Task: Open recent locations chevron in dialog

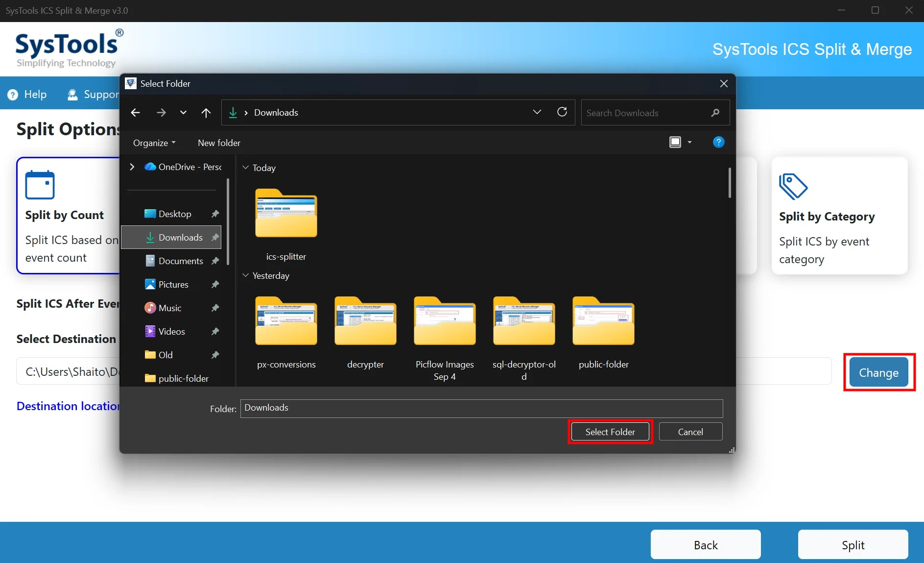Action: (183, 113)
